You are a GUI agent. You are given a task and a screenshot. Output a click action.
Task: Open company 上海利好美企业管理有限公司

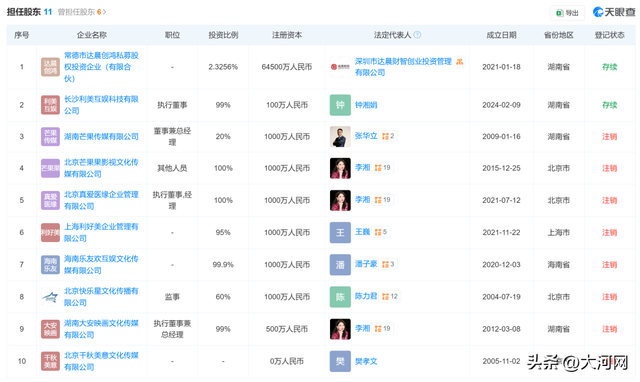pos(101,233)
